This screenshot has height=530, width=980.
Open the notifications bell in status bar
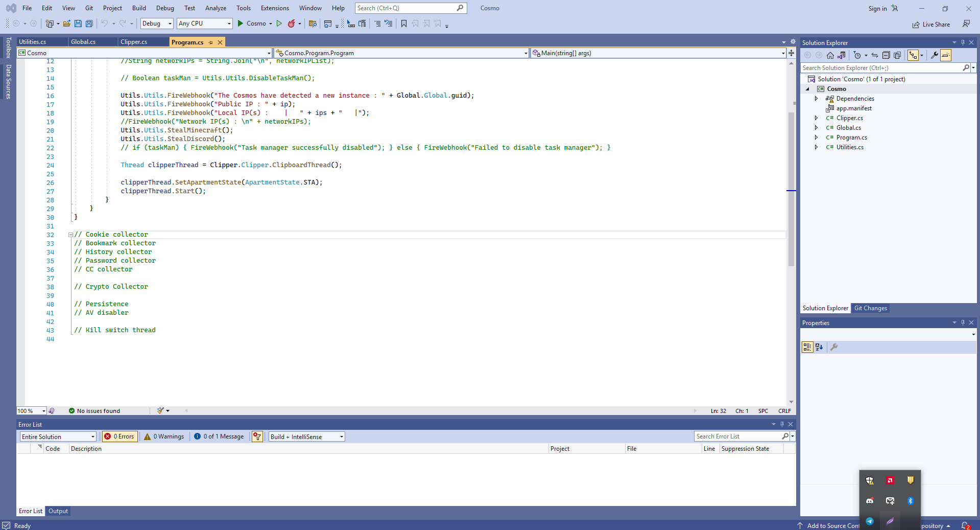[x=965, y=525]
